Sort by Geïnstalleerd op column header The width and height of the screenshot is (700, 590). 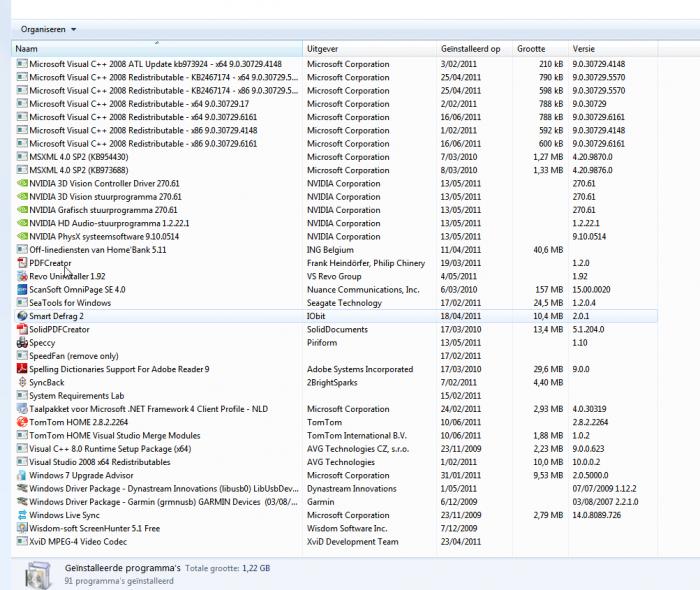[474, 49]
